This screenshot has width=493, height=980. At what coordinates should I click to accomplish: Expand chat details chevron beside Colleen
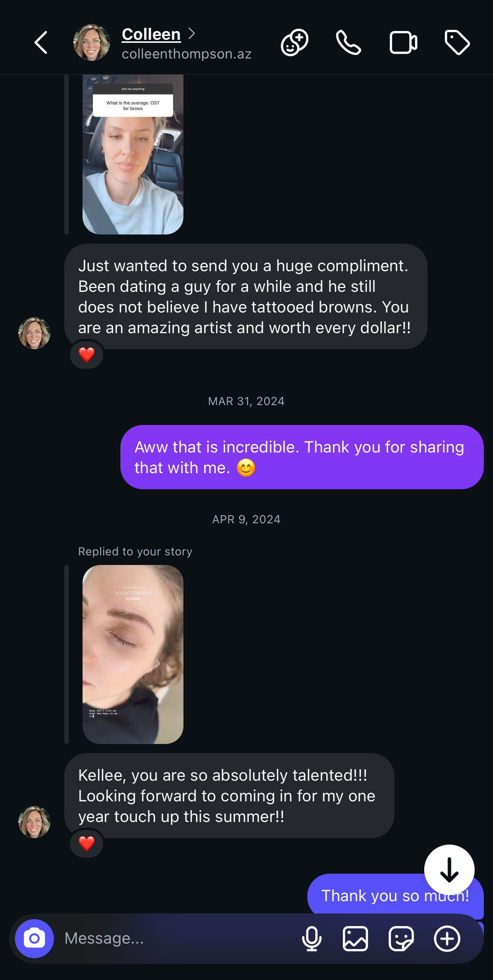[x=192, y=34]
